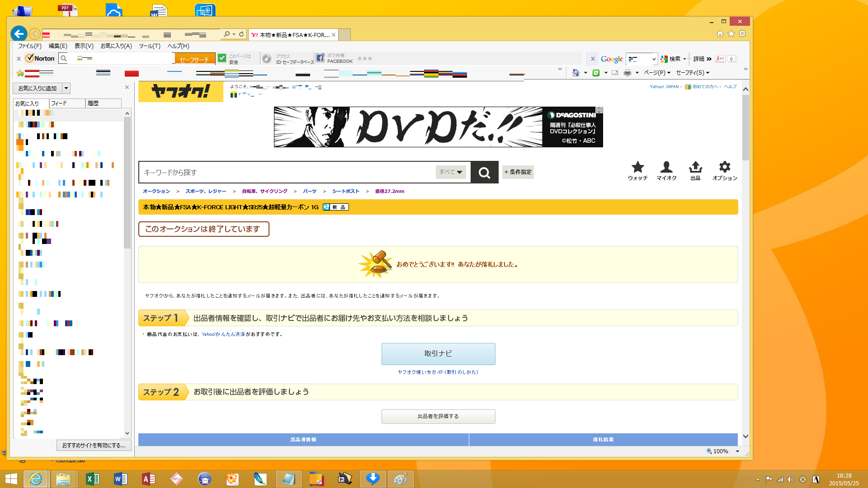Select the お気に入り tab in side panel

pos(31,103)
